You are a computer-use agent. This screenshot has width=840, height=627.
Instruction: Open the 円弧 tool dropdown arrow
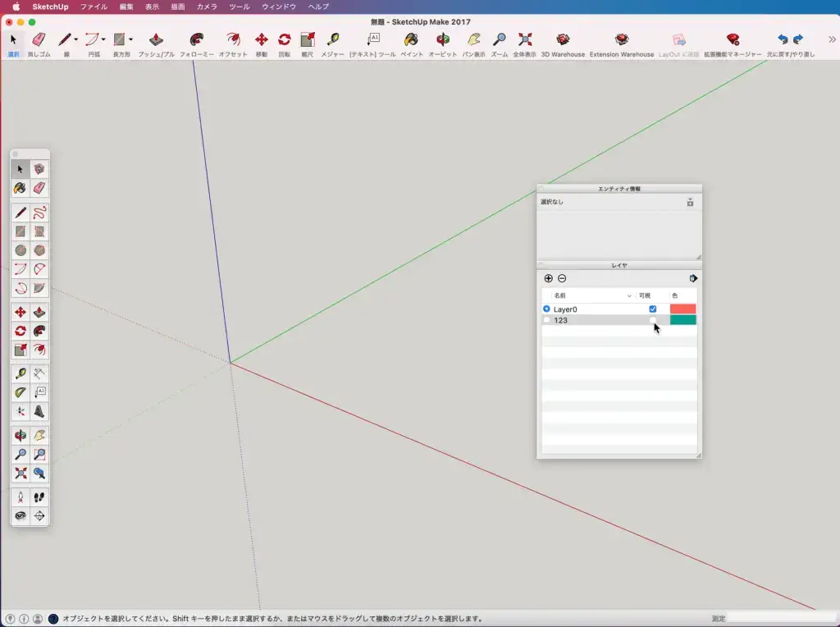tap(103, 39)
